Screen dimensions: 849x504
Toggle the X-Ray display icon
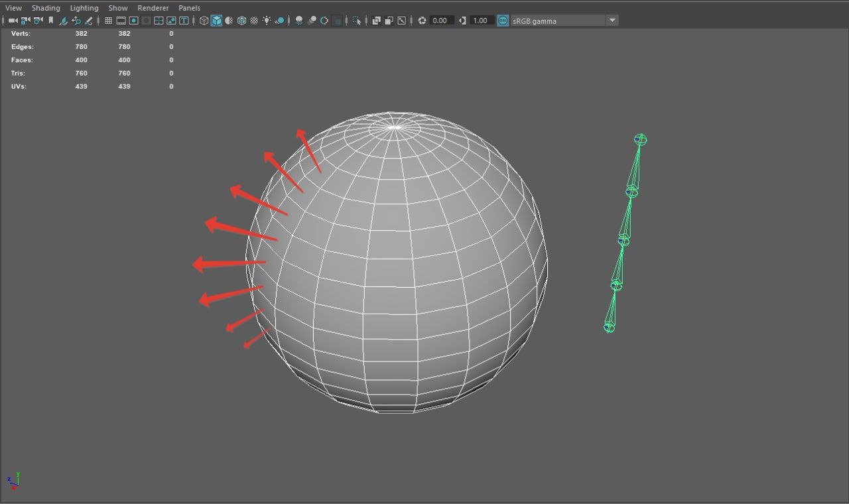click(x=376, y=21)
